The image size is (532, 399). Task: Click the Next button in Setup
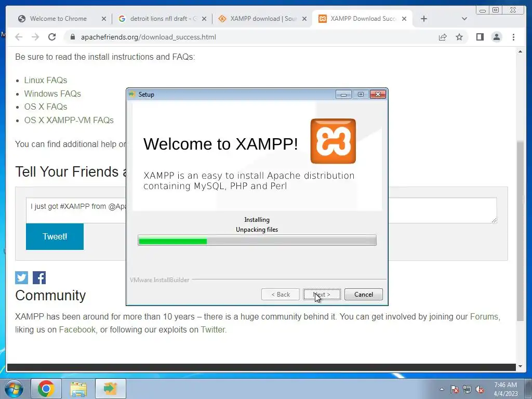pos(322,295)
